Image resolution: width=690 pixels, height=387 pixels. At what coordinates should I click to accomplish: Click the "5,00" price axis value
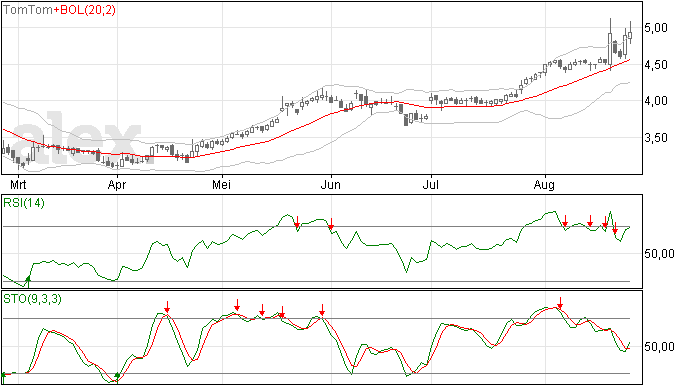[656, 28]
